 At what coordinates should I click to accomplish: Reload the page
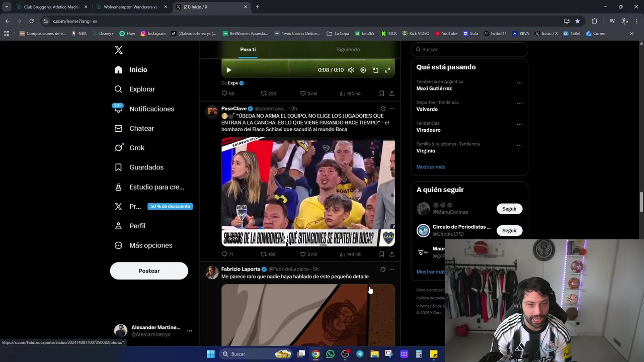(31, 21)
